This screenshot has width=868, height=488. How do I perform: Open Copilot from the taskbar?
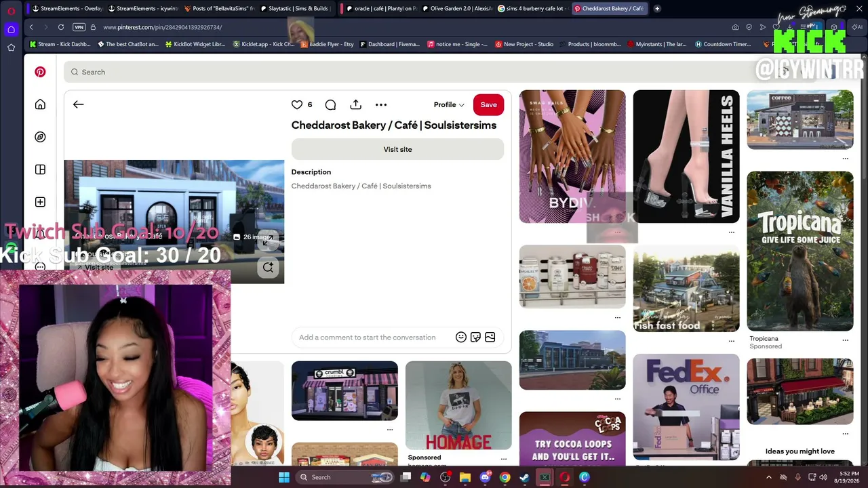[425, 477]
